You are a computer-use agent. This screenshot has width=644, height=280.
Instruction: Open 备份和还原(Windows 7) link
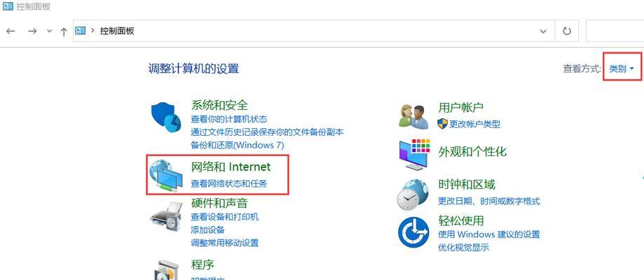(238, 145)
